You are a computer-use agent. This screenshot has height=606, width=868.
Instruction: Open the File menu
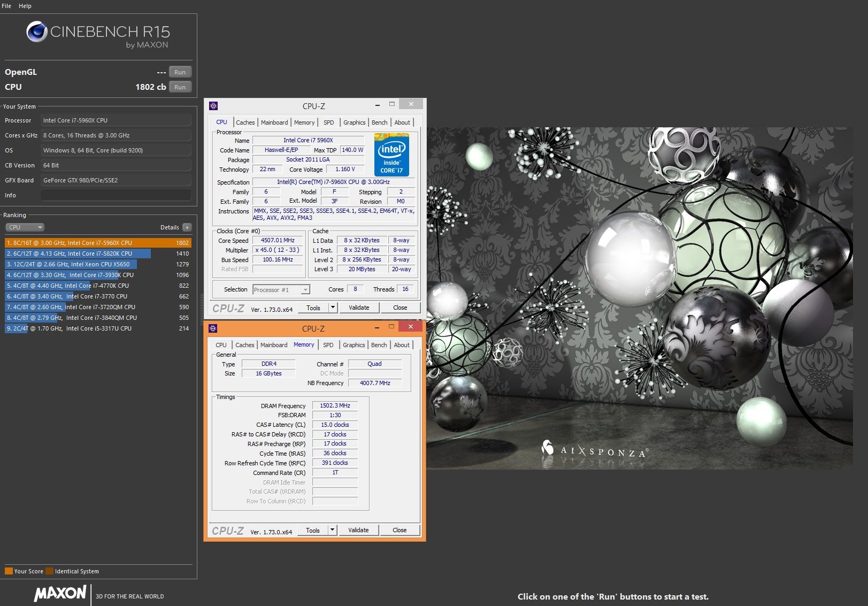6,6
